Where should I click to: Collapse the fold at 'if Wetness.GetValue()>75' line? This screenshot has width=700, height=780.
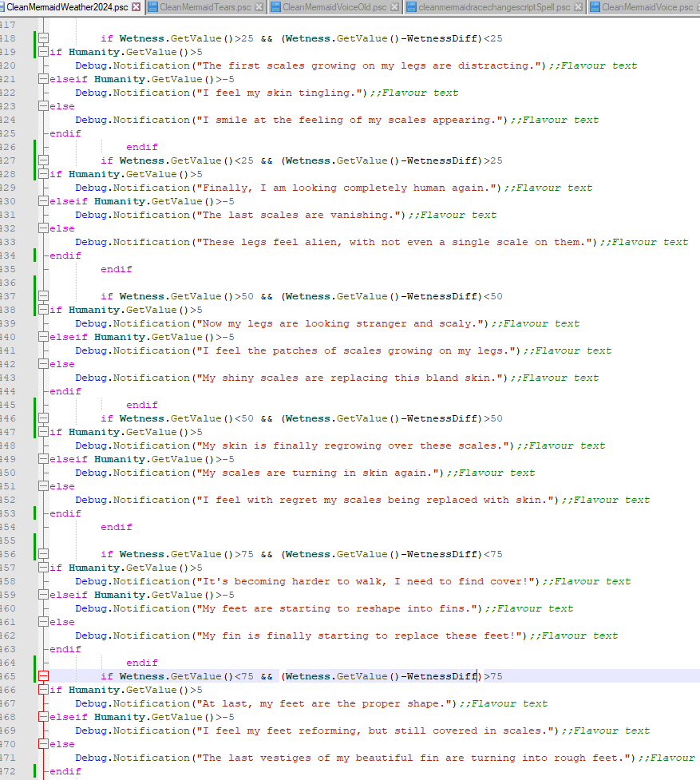tap(44, 553)
